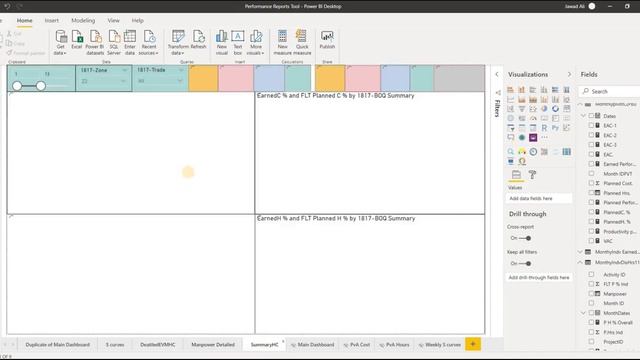Open the View ribbon tab
This screenshot has height=360, width=640.
point(113,20)
